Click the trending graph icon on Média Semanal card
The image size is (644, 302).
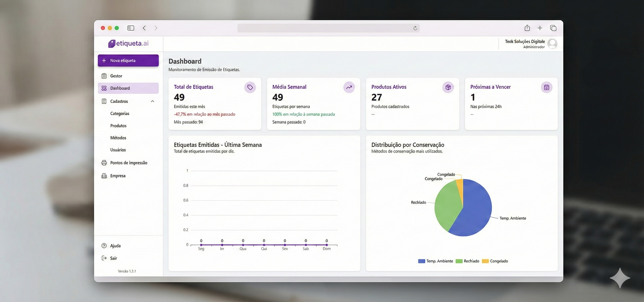point(349,87)
